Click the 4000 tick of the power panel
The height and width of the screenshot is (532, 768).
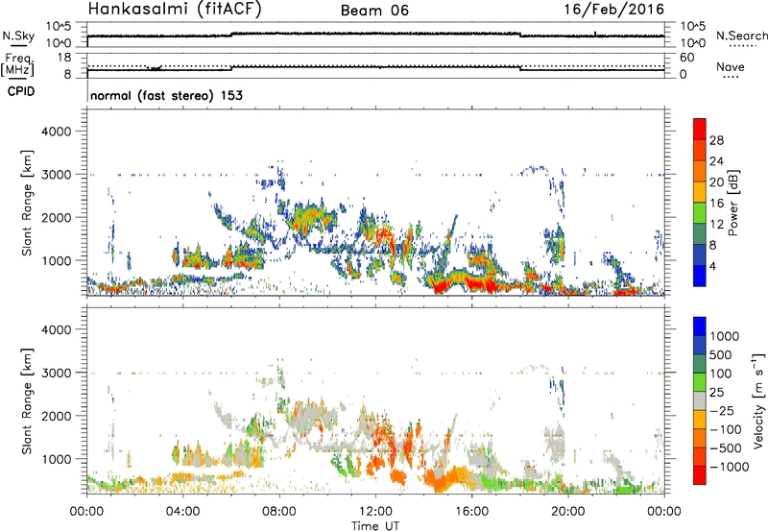[56, 132]
